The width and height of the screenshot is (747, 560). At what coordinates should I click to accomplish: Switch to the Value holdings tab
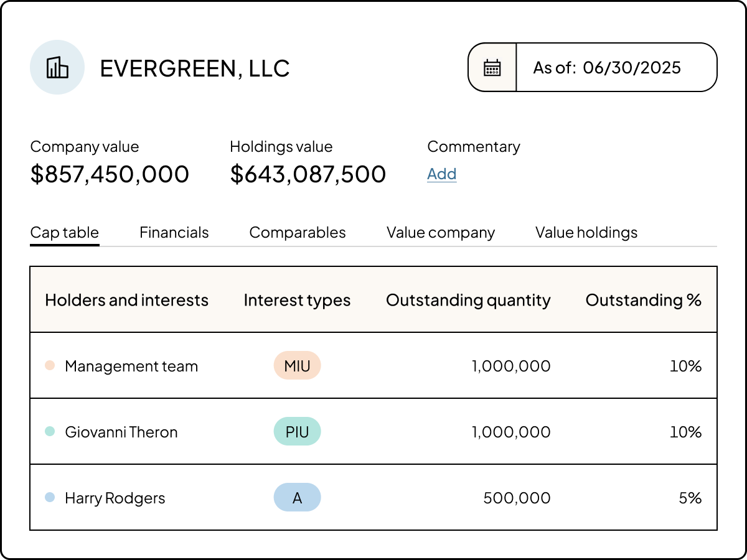(x=586, y=232)
